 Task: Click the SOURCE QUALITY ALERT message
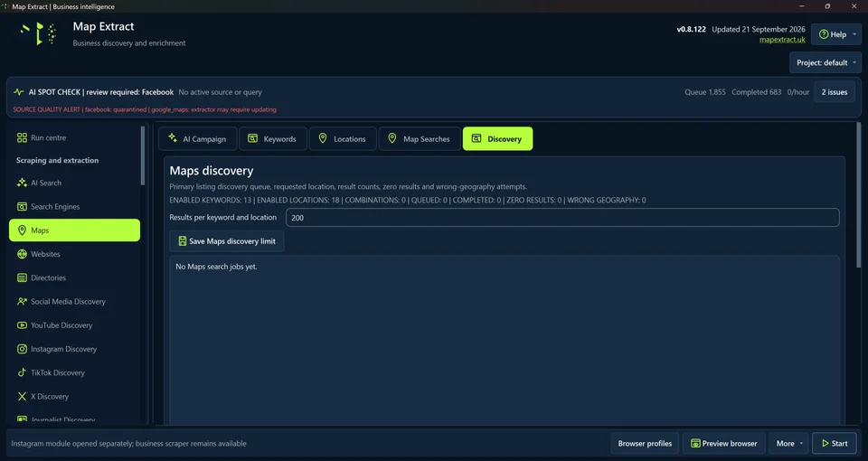pyautogui.click(x=145, y=109)
